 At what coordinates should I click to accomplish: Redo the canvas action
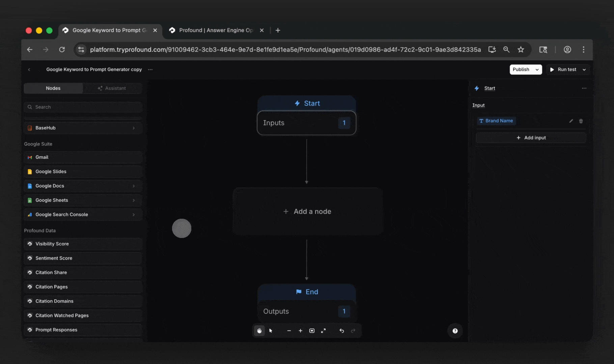pos(353,331)
